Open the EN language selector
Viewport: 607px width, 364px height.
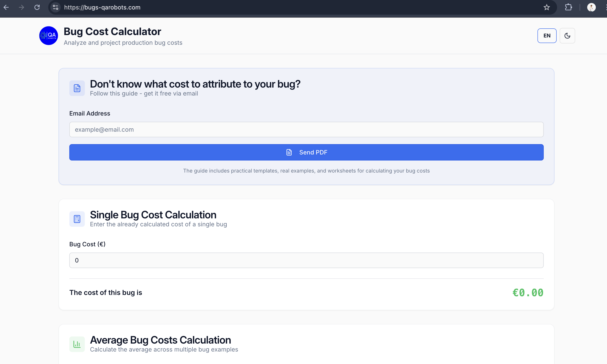547,36
